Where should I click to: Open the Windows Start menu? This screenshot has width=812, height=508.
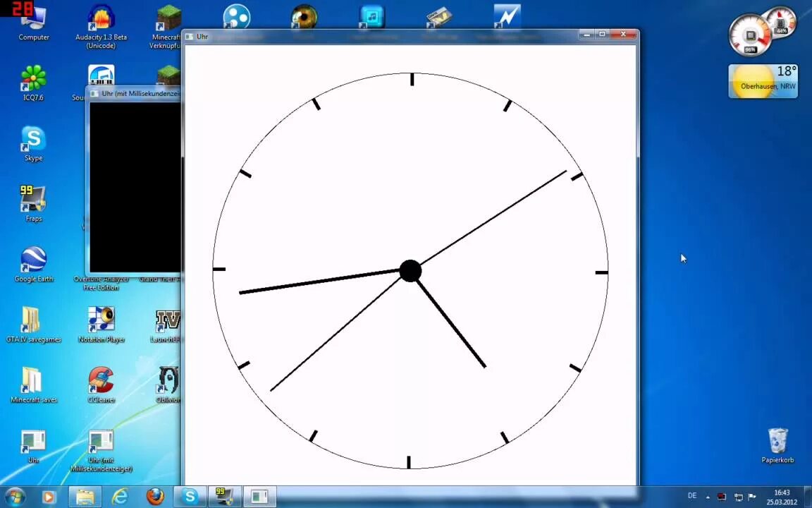(15, 497)
